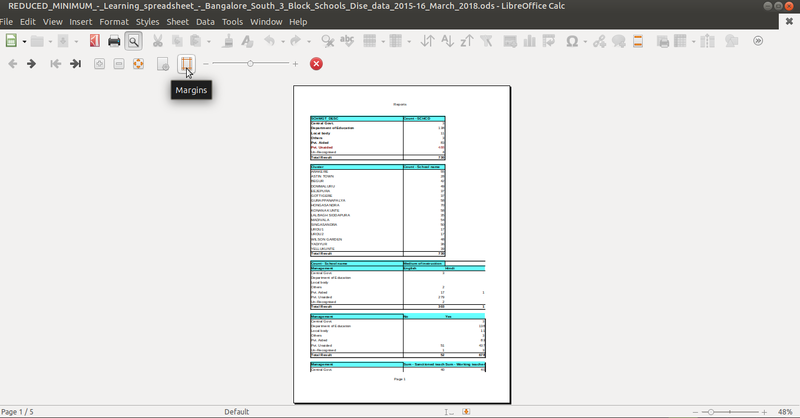800x418 pixels.
Task: Click the Sort Descending Z-A icon
Action: tap(467, 41)
